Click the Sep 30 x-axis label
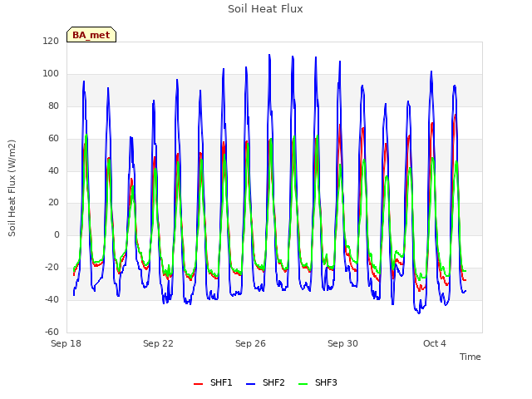 click(x=342, y=343)
